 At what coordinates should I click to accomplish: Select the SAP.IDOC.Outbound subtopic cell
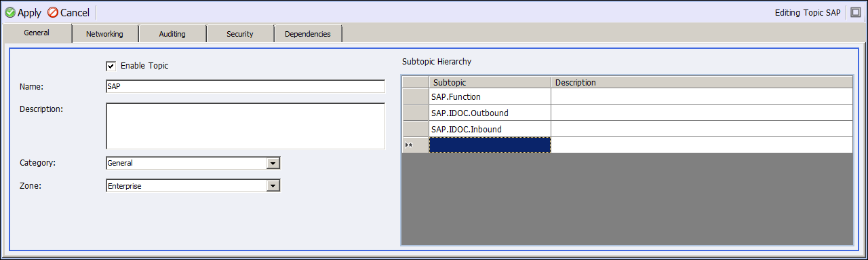[490, 113]
